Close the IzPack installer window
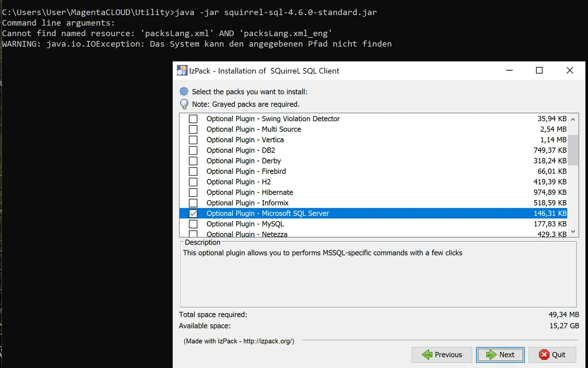 pos(570,71)
